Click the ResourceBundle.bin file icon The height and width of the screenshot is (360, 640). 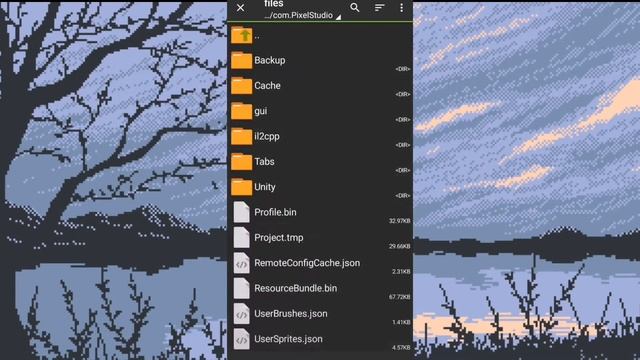click(241, 288)
